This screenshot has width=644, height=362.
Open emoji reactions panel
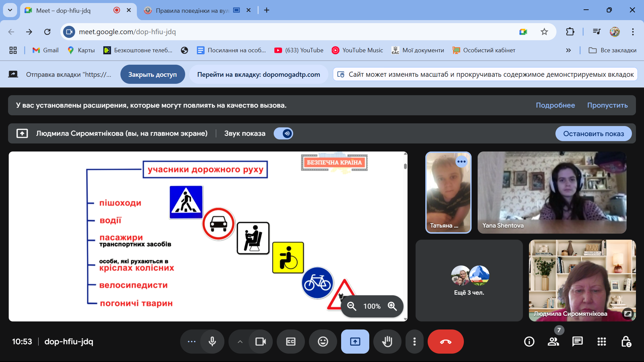coord(323,342)
